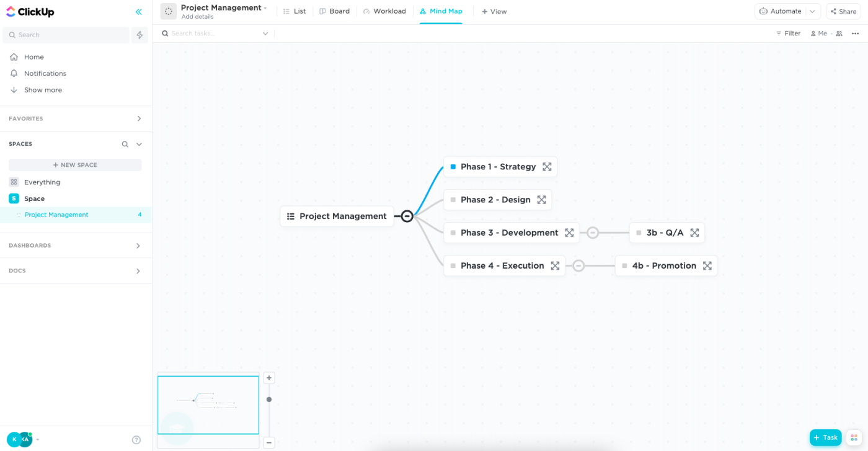
Task: Expand Phase 1 - Strategy node icon
Action: pos(547,167)
